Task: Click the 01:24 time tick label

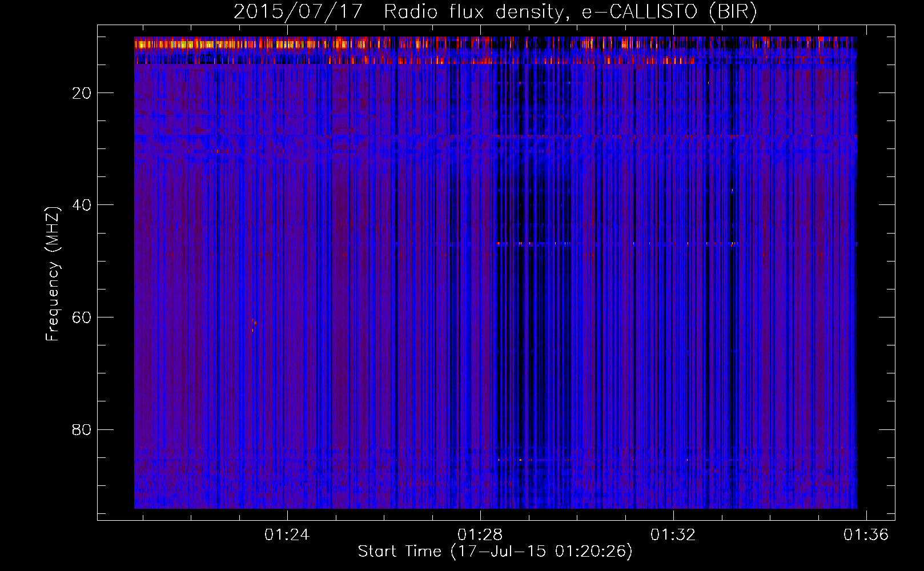Action: tap(287, 534)
